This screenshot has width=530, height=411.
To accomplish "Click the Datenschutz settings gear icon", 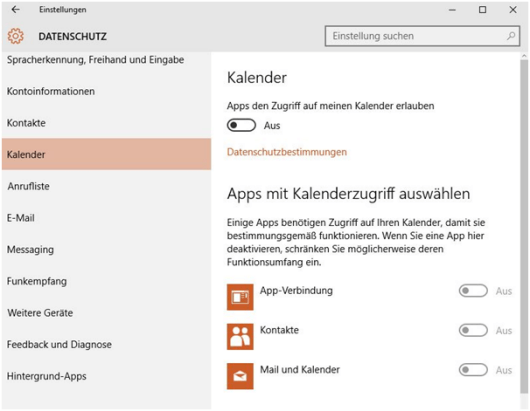I will click(x=16, y=36).
